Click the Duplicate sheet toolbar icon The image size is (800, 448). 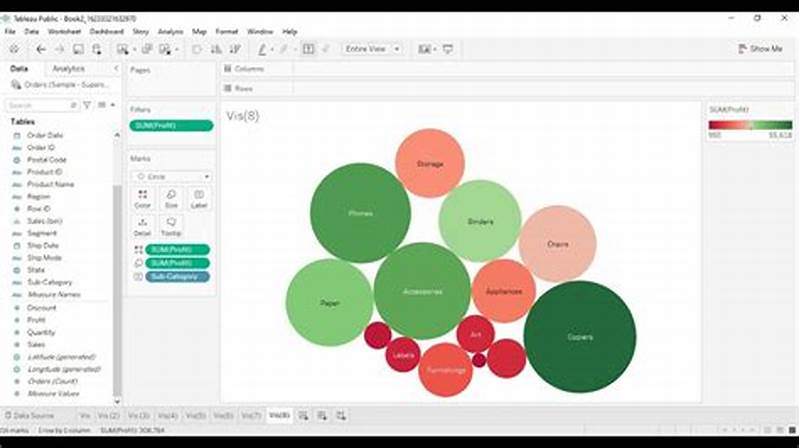[x=147, y=49]
